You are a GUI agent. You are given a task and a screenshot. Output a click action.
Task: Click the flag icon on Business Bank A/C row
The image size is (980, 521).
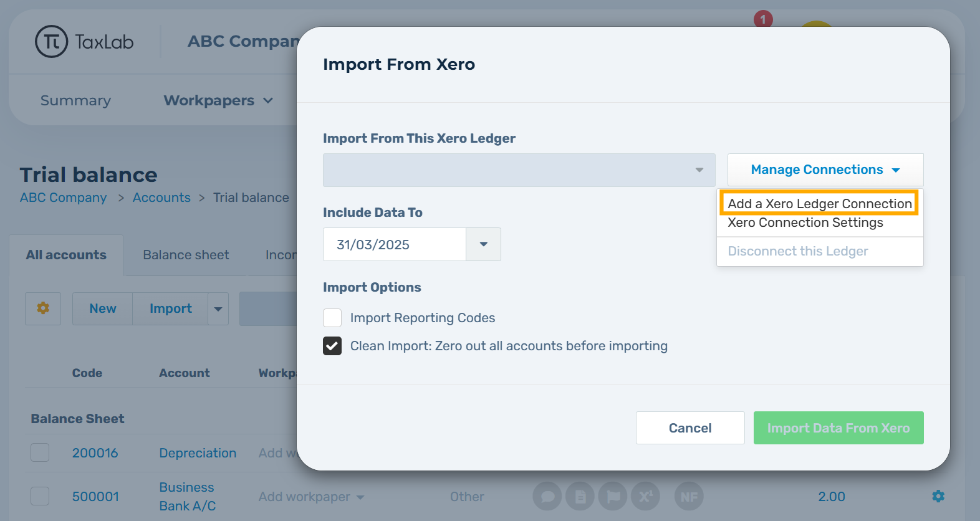[613, 497]
